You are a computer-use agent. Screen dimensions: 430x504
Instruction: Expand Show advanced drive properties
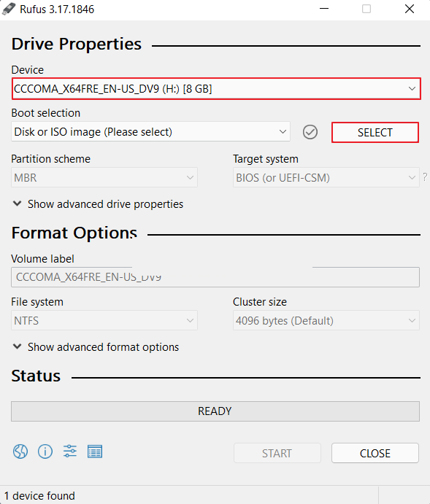pyautogui.click(x=98, y=204)
